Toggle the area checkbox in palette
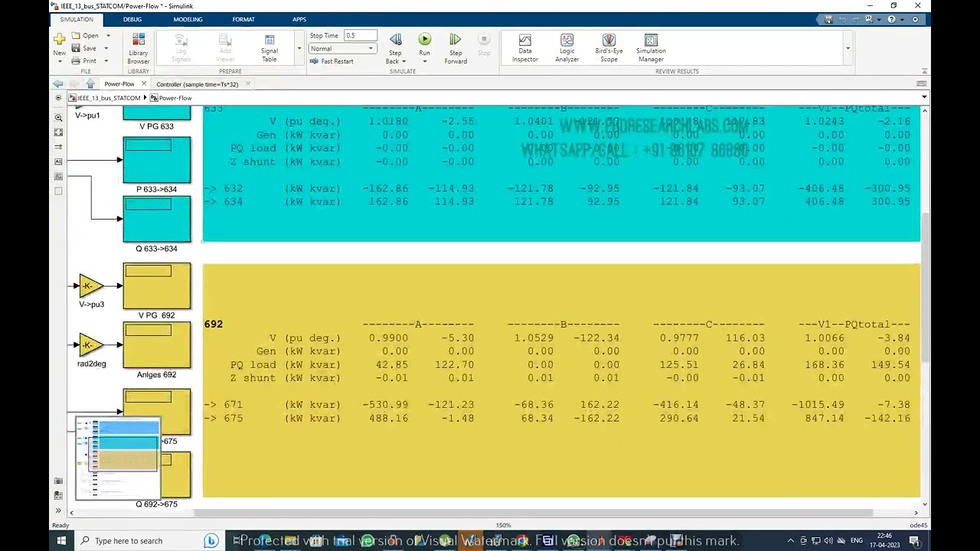 click(x=58, y=191)
